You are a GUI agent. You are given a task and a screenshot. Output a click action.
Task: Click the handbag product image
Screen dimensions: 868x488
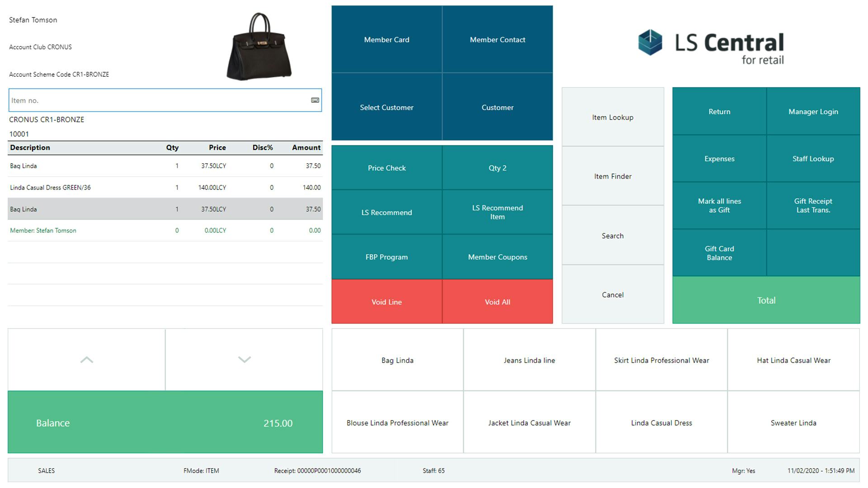pos(259,47)
